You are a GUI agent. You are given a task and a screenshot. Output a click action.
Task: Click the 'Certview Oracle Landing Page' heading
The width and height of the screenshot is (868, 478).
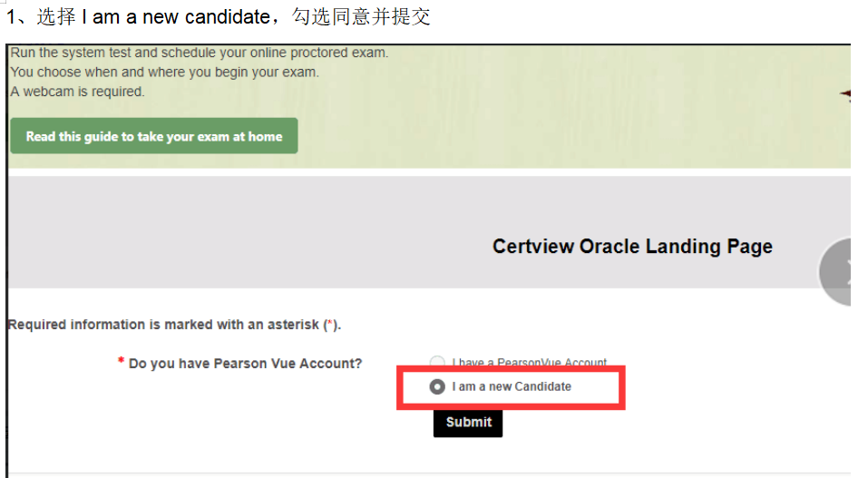click(632, 246)
